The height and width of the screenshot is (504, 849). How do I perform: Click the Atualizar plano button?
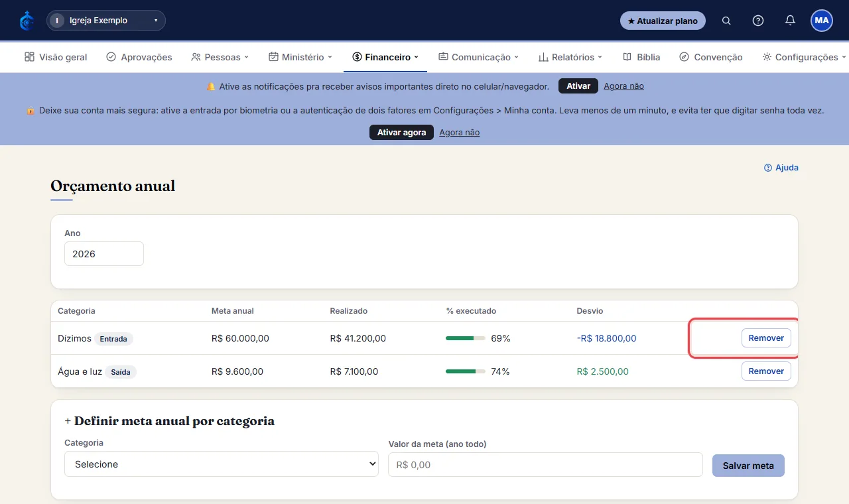click(663, 21)
